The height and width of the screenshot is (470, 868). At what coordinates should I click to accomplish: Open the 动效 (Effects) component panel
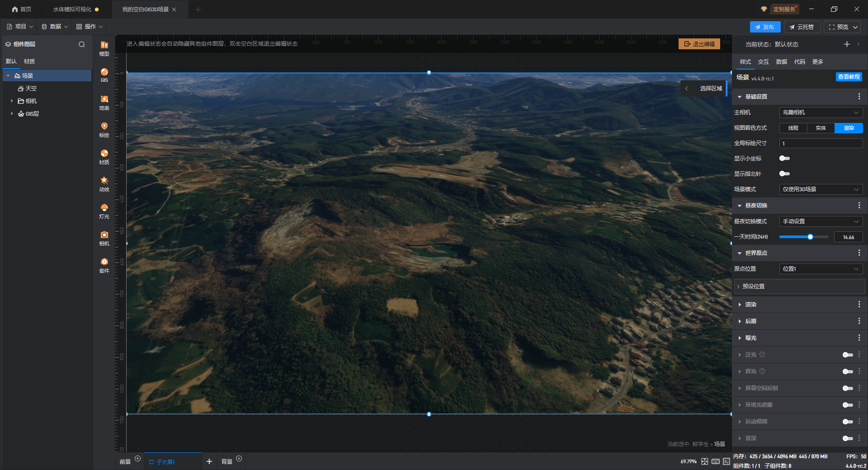point(104,184)
